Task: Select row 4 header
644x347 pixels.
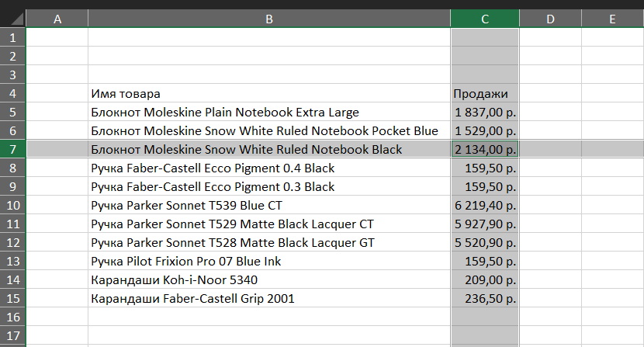Action: click(12, 93)
